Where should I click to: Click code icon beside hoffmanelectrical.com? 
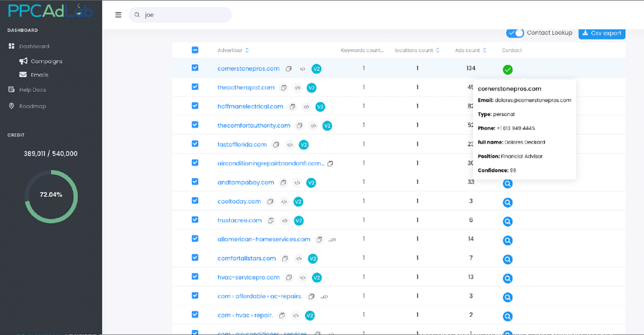pos(306,107)
